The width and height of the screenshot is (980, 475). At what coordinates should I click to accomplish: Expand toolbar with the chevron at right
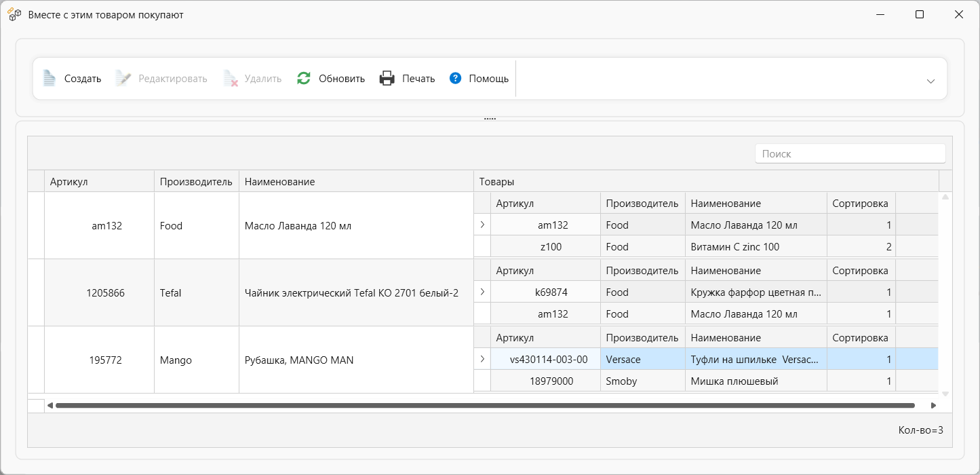(x=930, y=81)
